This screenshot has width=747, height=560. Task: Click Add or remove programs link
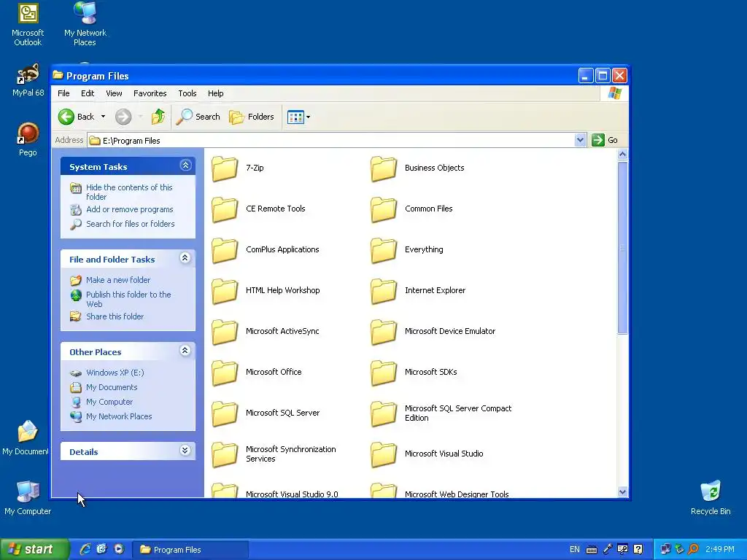point(130,209)
